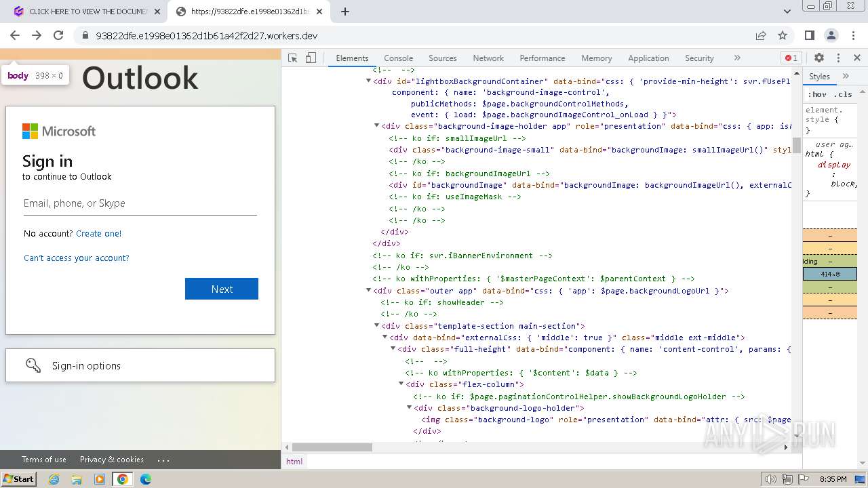Open the Application tab
Image resolution: width=868 pixels, height=488 pixels.
tap(648, 58)
